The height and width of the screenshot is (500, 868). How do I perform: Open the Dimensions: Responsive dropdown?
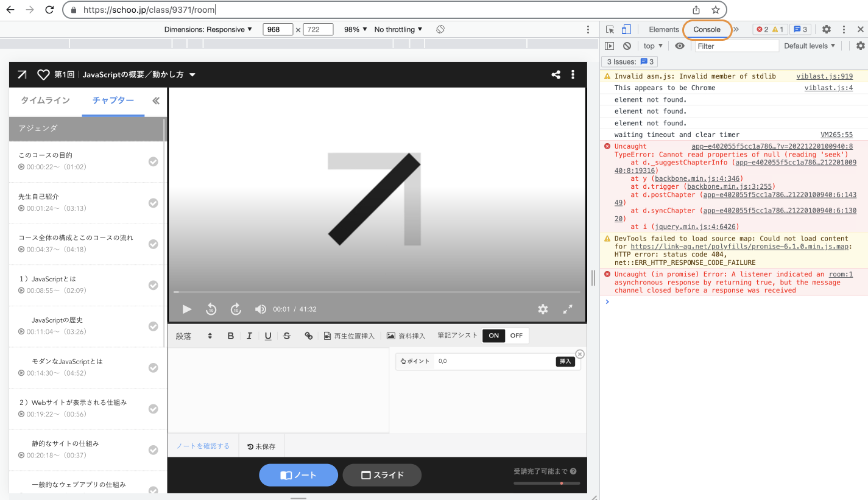[x=208, y=29]
